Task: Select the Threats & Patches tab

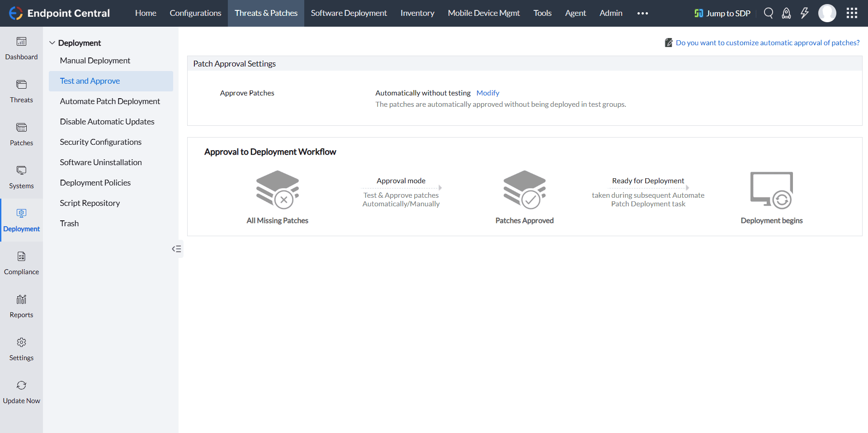Action: [266, 13]
